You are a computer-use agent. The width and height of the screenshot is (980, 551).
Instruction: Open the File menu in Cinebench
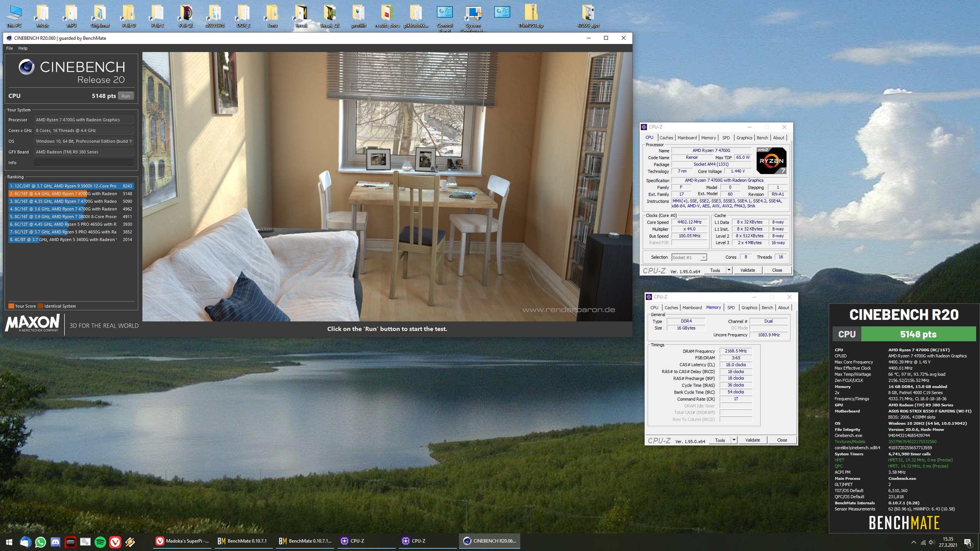[x=10, y=48]
